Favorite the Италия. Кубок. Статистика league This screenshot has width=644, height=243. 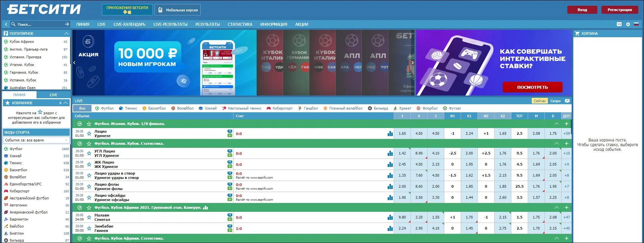tap(89, 143)
